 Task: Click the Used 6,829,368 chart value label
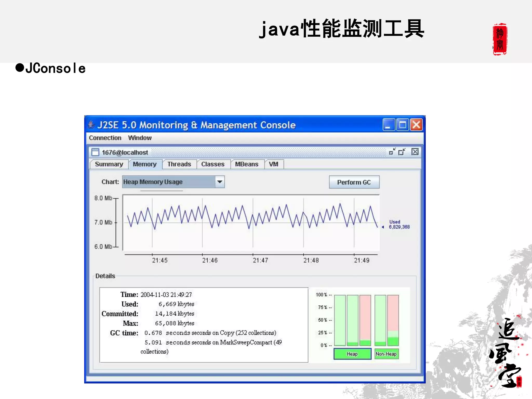pos(399,224)
